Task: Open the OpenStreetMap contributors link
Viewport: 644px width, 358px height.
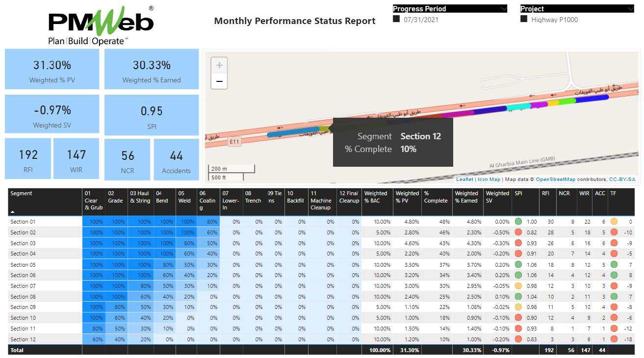Action: pos(555,179)
